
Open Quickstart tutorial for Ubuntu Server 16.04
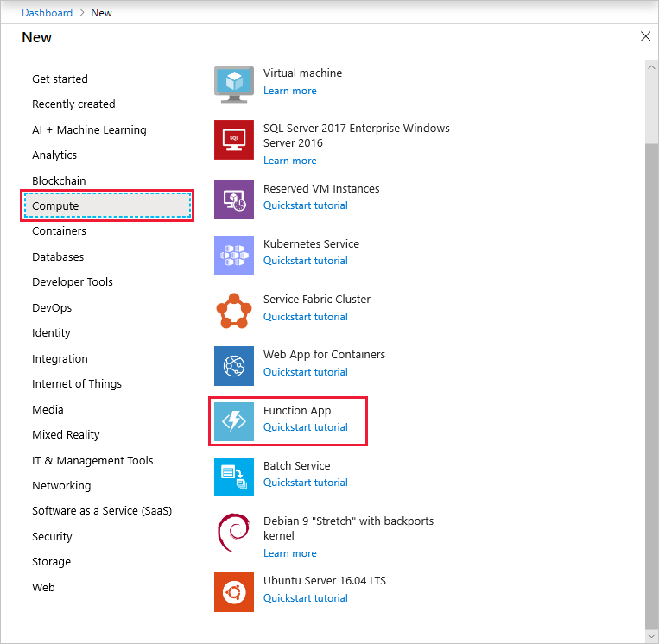click(x=306, y=598)
